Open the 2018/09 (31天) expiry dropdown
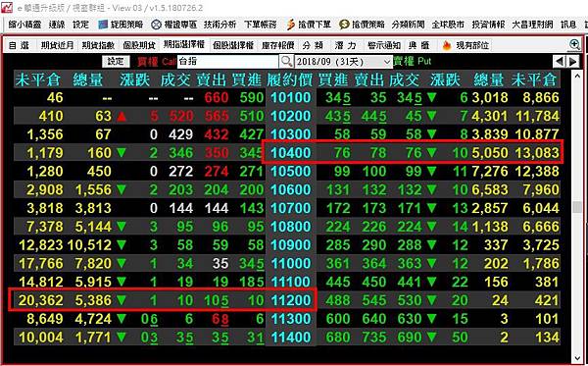 point(343,62)
